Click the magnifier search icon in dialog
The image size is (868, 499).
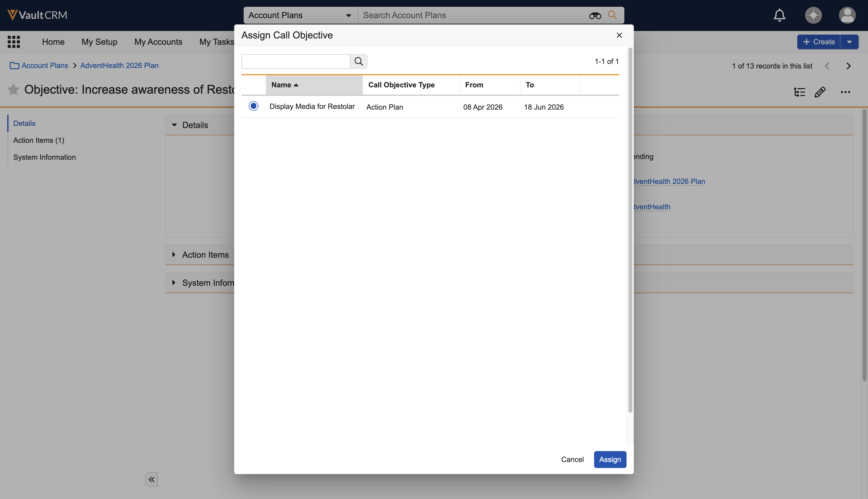coord(358,61)
